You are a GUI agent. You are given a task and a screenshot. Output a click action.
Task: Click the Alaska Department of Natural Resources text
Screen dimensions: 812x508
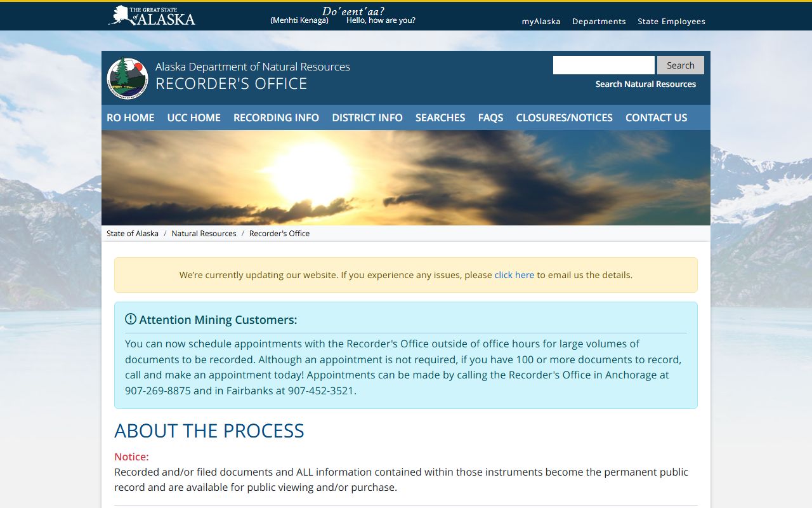click(x=252, y=67)
